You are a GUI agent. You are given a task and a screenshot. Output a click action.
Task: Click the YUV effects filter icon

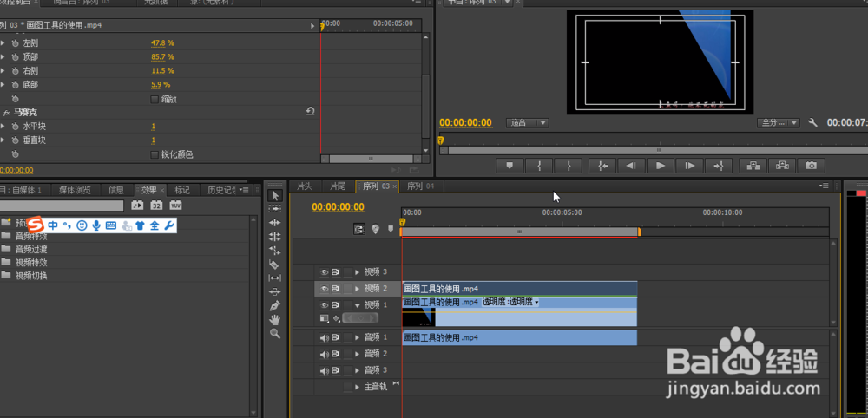click(x=175, y=206)
